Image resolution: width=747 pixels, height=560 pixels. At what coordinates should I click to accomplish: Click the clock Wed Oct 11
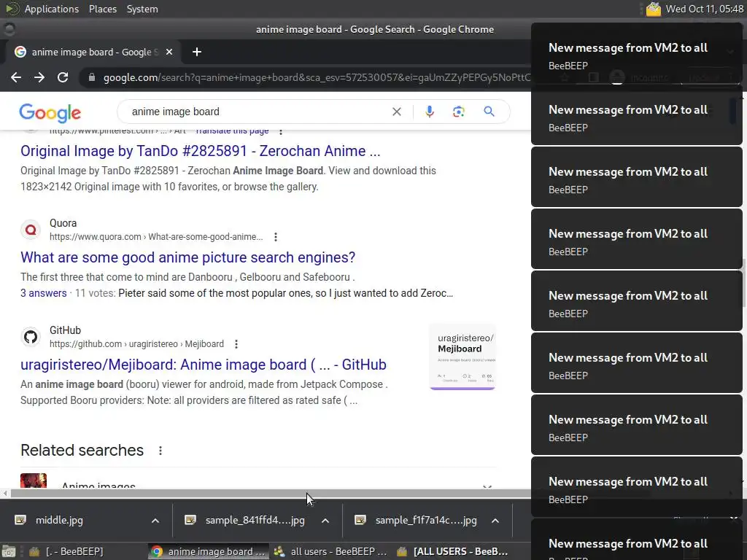point(704,9)
